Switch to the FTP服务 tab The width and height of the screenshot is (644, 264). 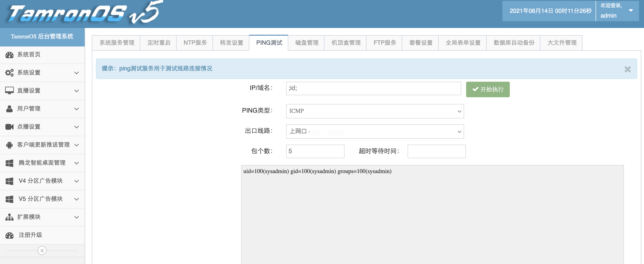(x=385, y=43)
